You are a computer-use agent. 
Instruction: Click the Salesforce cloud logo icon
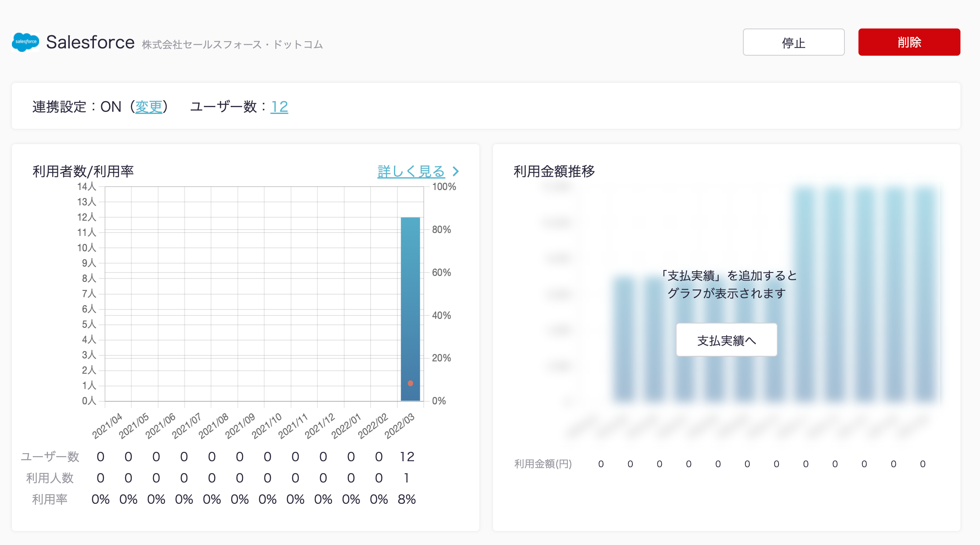click(x=25, y=42)
